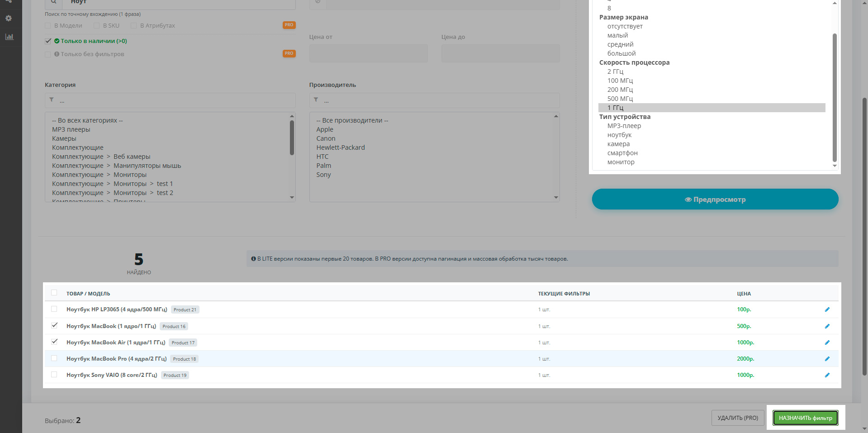Pick 2 ГГц under Скорость процессора
The height and width of the screenshot is (433, 868).
pyautogui.click(x=615, y=71)
